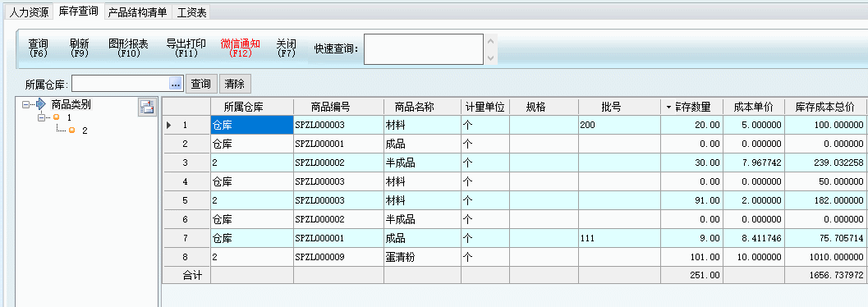Click the 查询 button beside the warehouse field

point(201,84)
